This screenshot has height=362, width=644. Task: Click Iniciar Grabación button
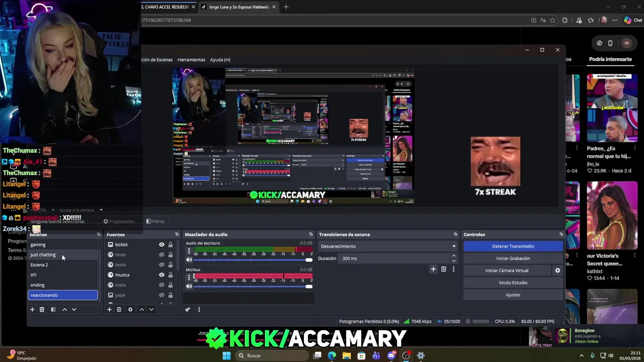513,258
